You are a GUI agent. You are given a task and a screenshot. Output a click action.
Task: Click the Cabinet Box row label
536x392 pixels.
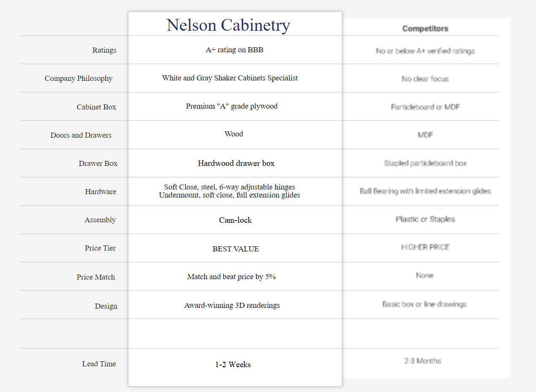[x=96, y=107]
